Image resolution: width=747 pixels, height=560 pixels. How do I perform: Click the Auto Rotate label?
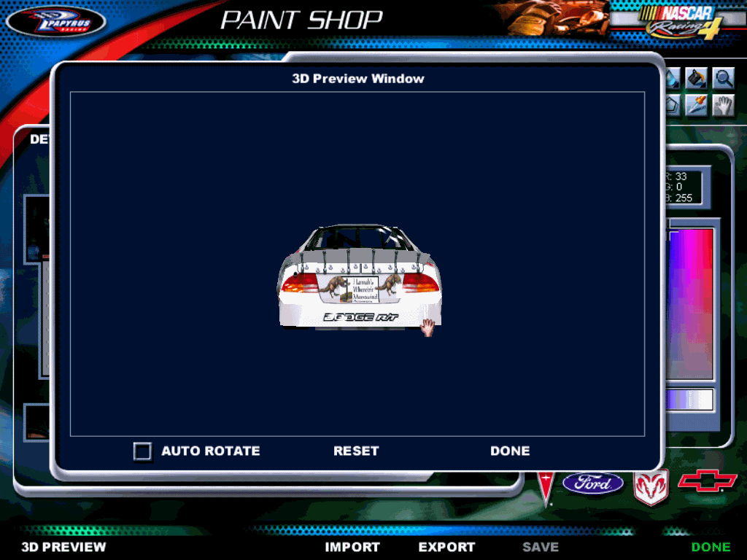click(x=210, y=451)
